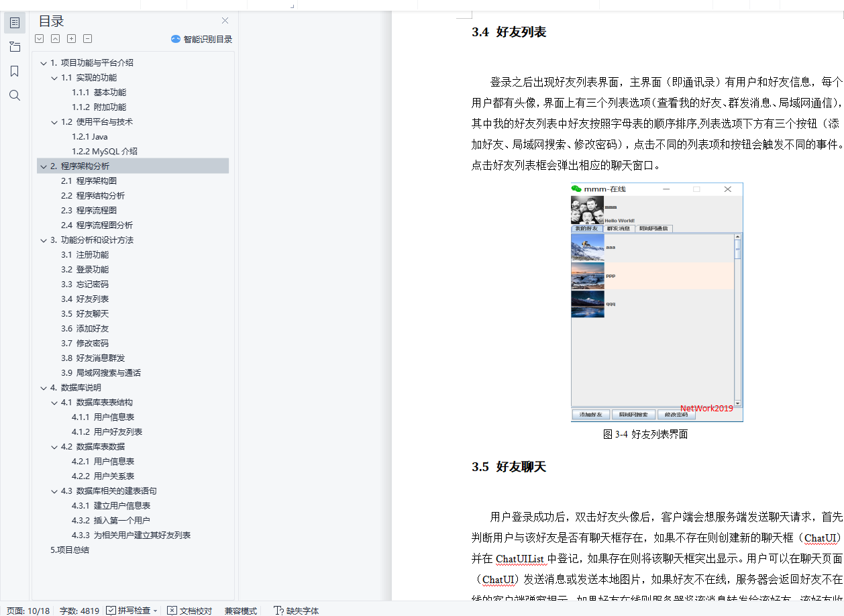Click the collapse-all up arrow box icon

[x=56, y=39]
